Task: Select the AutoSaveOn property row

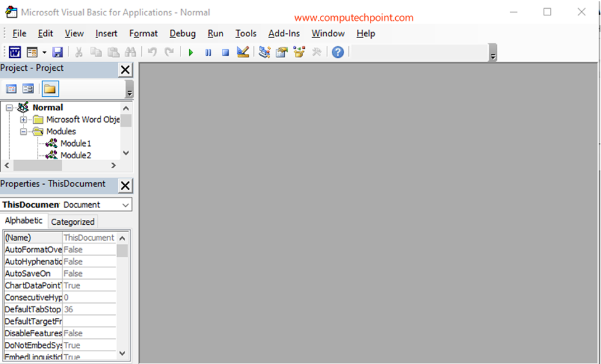Action: [x=60, y=273]
